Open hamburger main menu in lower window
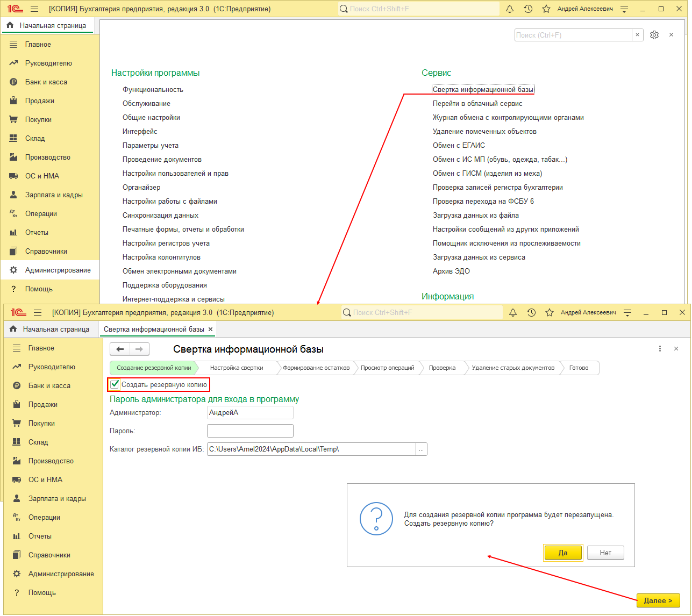Image resolution: width=692 pixels, height=616 pixels. pyautogui.click(x=38, y=312)
